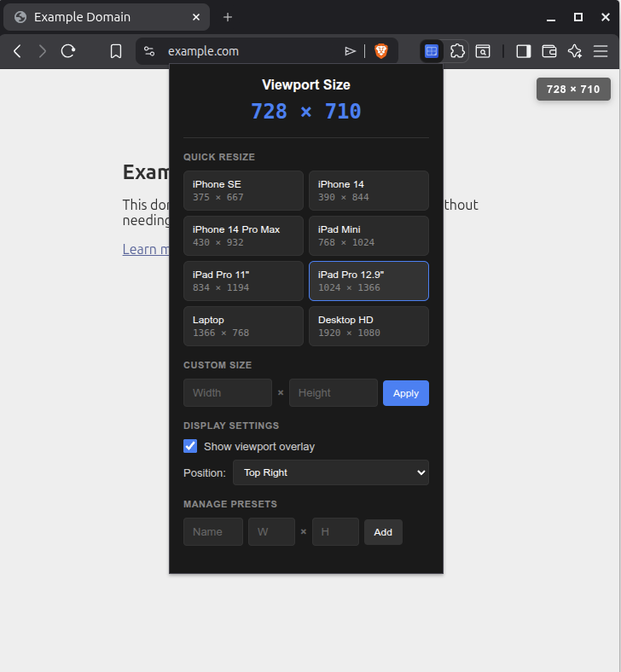Select the Example Domain tab
621x672 pixels.
click(x=107, y=17)
